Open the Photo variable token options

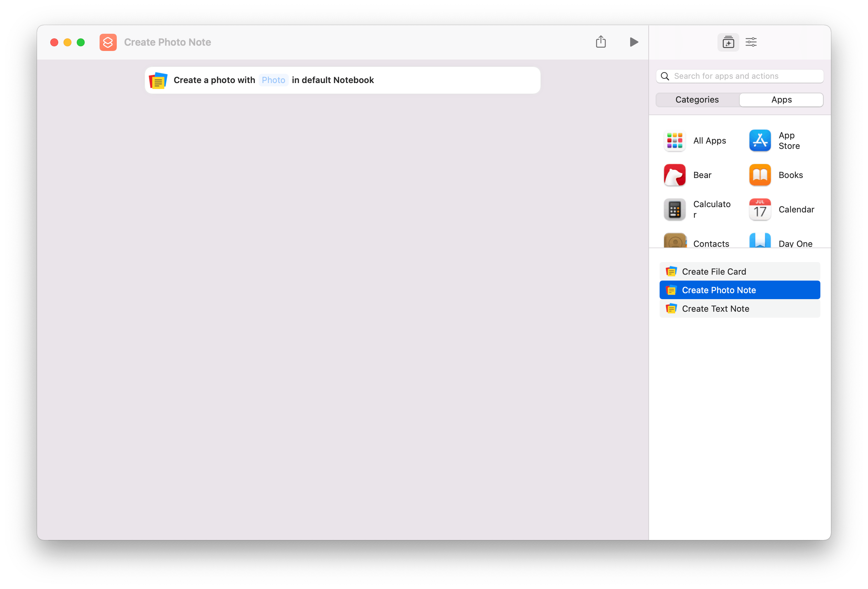(273, 80)
